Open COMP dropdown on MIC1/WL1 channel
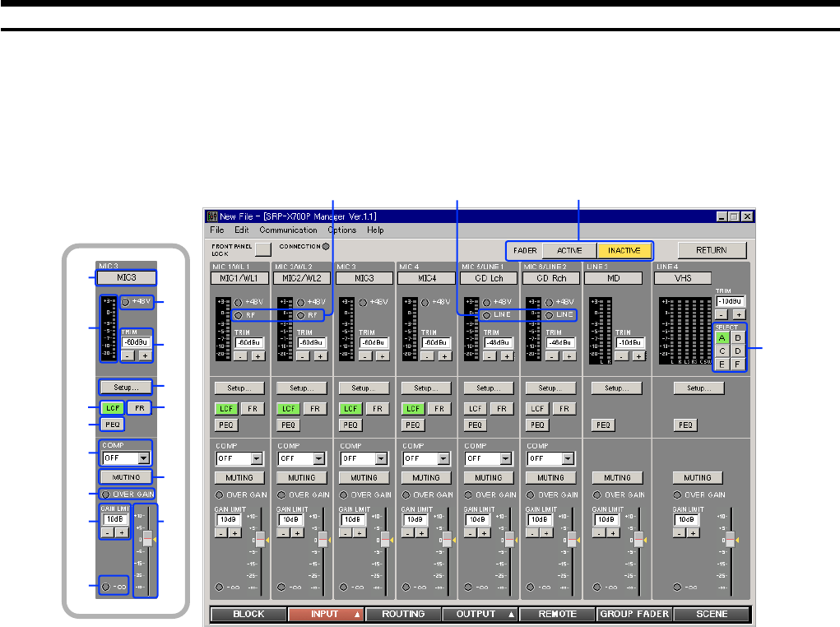840x627 pixels. click(x=255, y=458)
